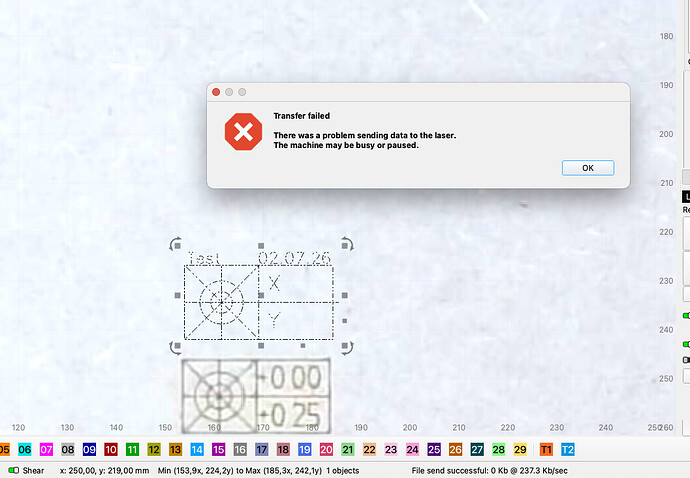Select color swatch 06 in palette
Image resolution: width=690 pixels, height=478 pixels.
(25, 449)
